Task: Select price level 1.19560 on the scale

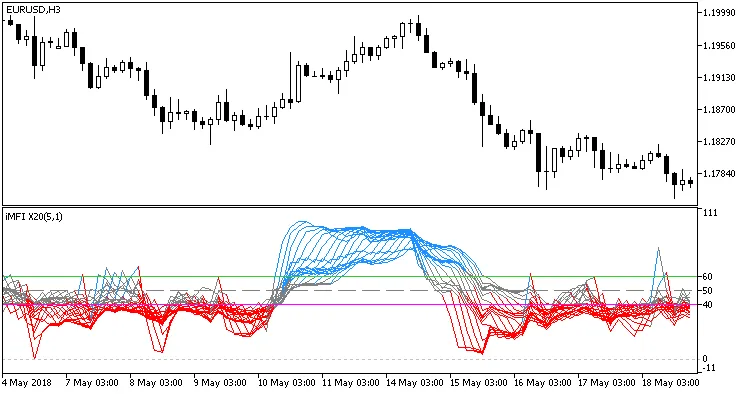Action: (719, 45)
